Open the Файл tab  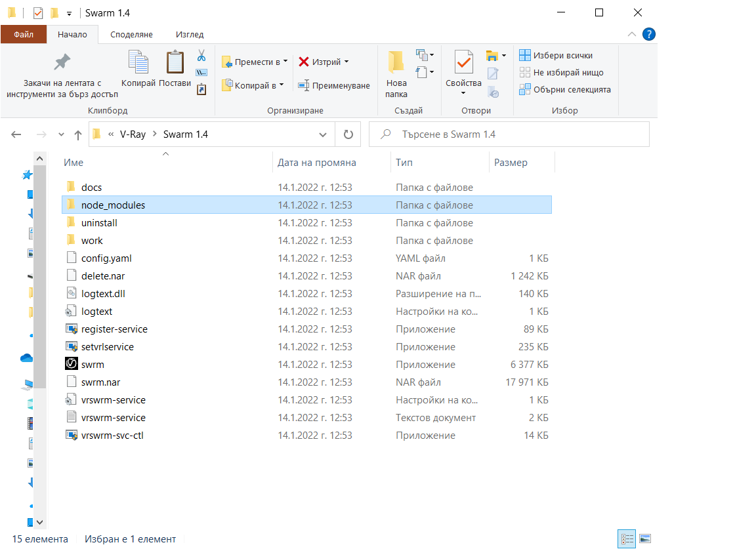(24, 34)
